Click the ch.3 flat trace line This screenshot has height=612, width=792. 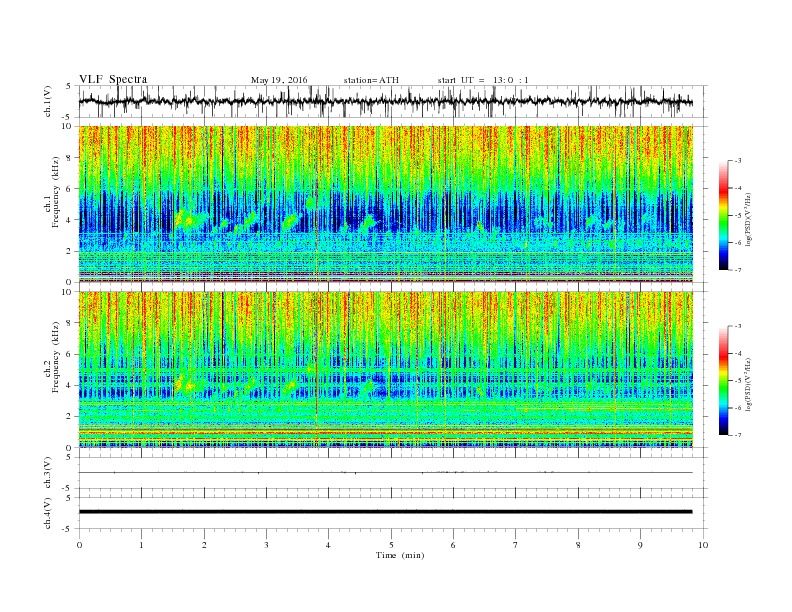pyautogui.click(x=386, y=473)
